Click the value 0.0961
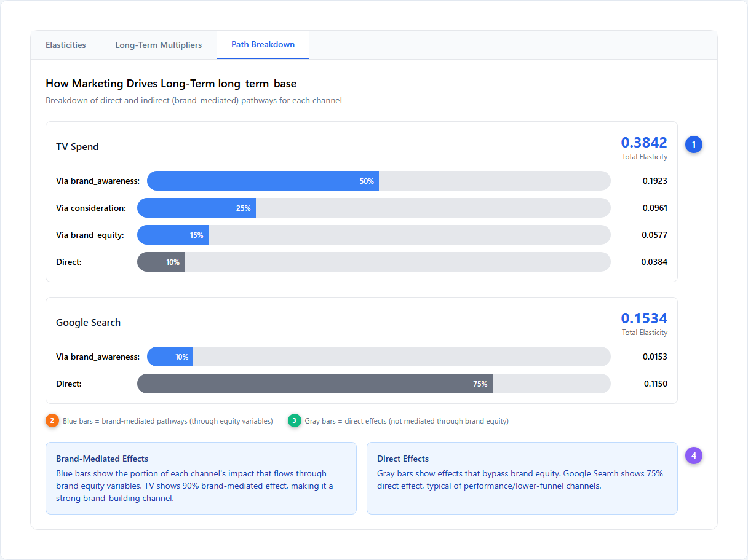Image resolution: width=748 pixels, height=560 pixels. (655, 208)
